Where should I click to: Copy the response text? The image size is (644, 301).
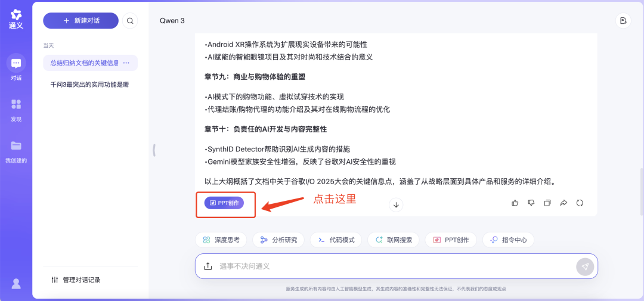pos(547,203)
